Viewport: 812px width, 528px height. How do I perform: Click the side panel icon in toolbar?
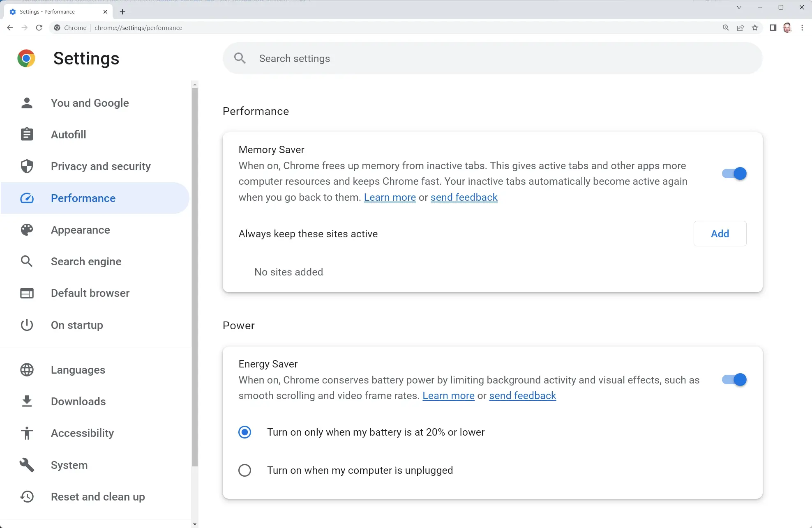[773, 28]
